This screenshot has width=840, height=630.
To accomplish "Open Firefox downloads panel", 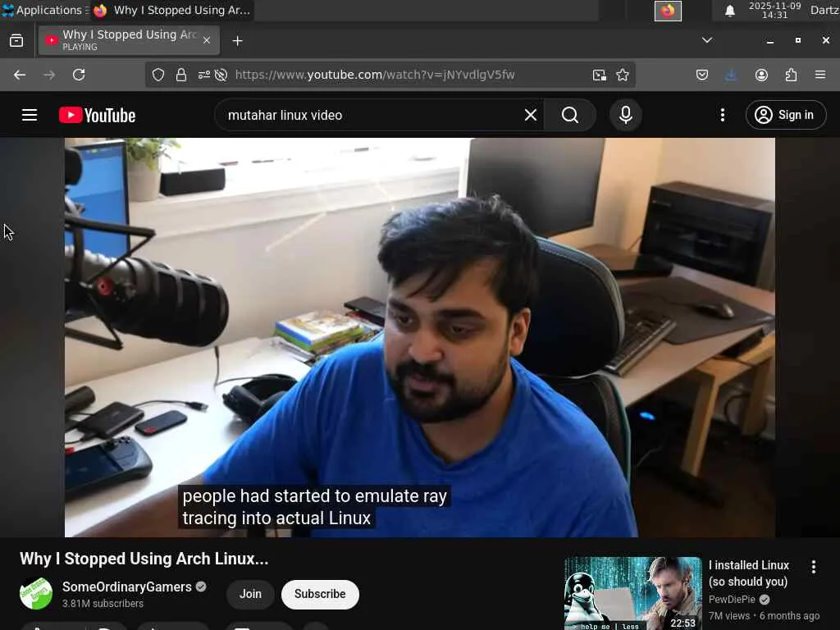I will coord(731,75).
